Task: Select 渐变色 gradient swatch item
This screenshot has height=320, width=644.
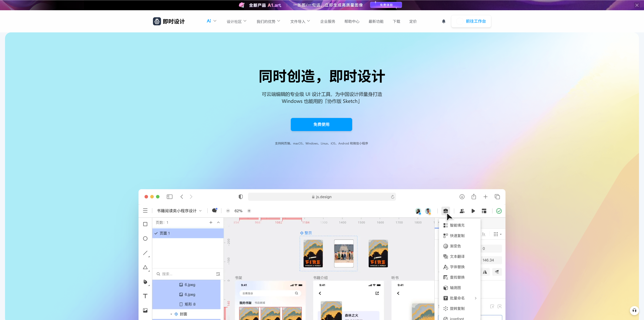Action: click(455, 246)
